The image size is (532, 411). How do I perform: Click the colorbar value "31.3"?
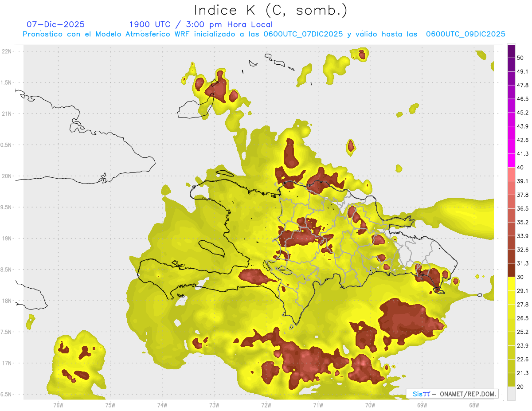pos(523,263)
